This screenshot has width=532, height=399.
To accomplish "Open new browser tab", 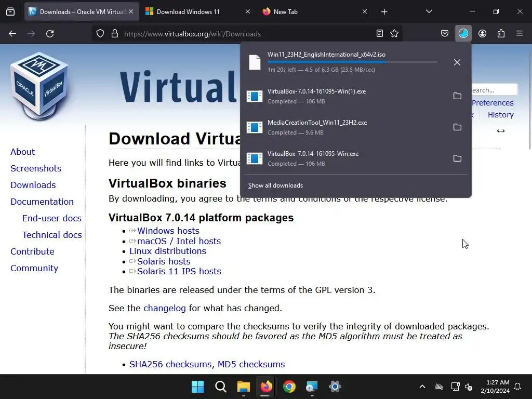I will [384, 12].
